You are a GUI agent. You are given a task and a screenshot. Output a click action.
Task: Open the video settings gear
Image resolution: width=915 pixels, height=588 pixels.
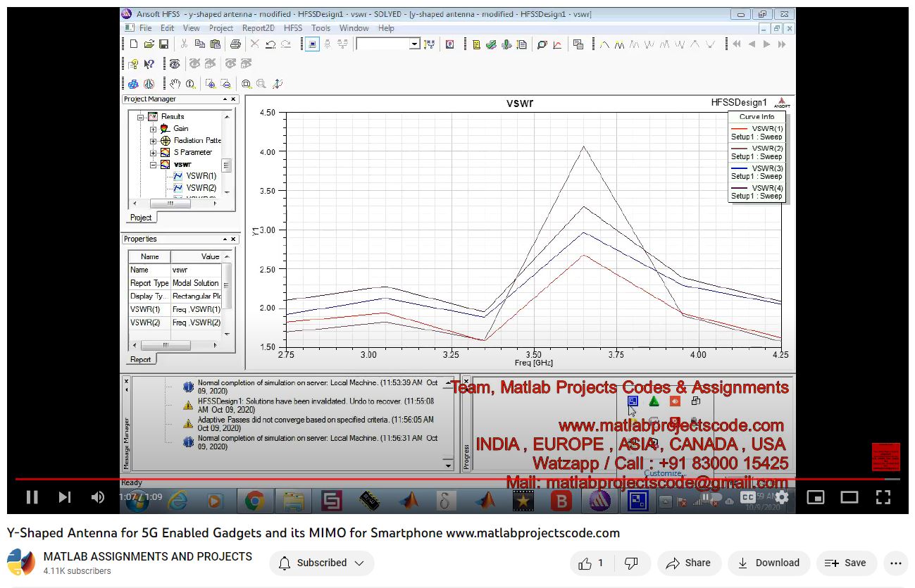click(x=781, y=497)
